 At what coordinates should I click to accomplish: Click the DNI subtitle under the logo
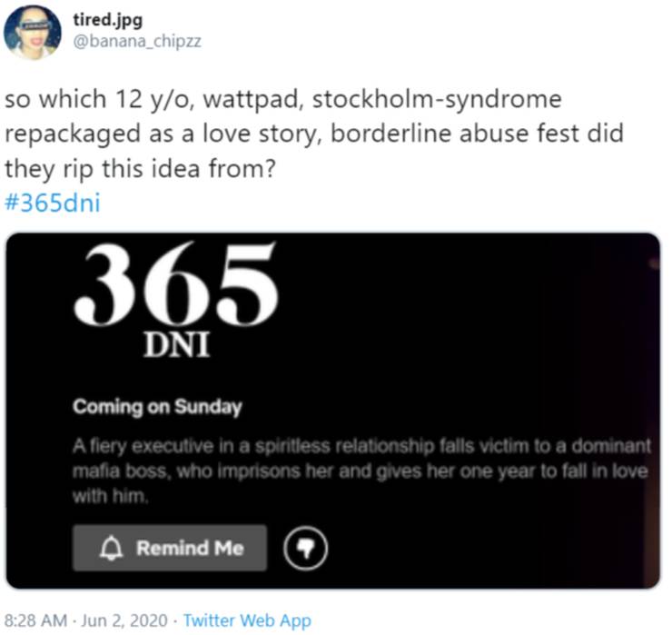point(176,344)
